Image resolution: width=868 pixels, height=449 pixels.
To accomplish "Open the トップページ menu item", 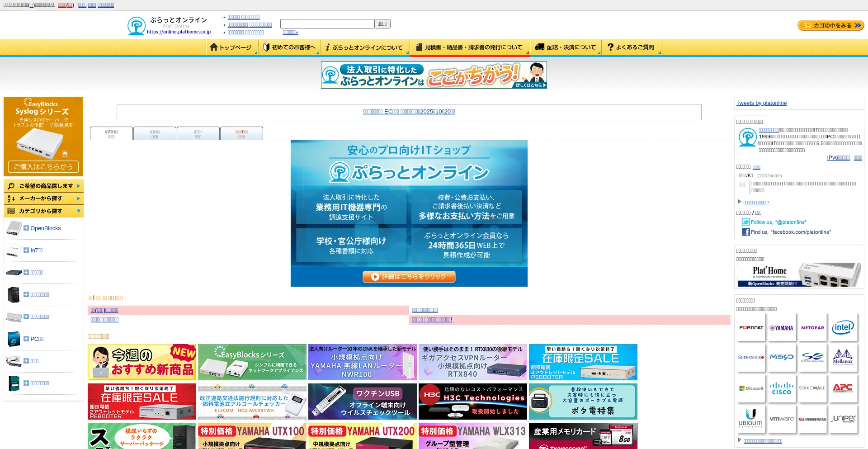I will click(231, 47).
